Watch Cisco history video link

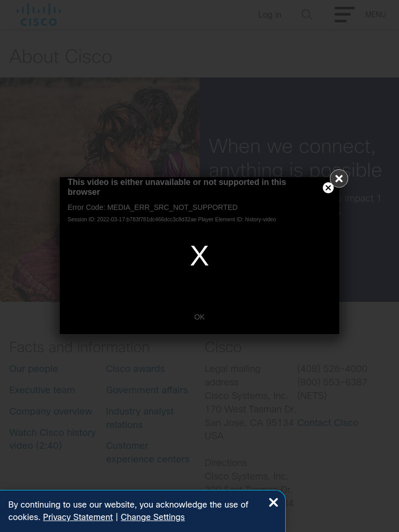(52, 439)
